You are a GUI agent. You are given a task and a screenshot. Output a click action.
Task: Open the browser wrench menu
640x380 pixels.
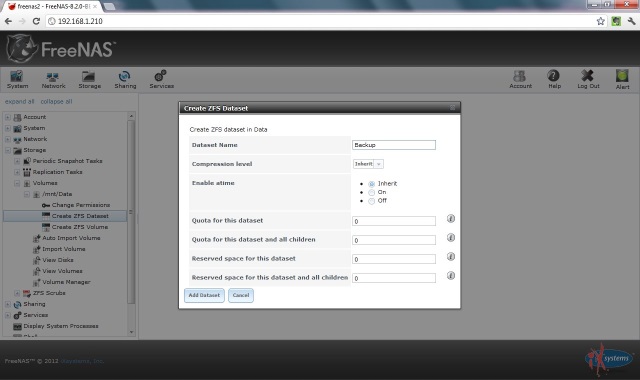tap(631, 21)
